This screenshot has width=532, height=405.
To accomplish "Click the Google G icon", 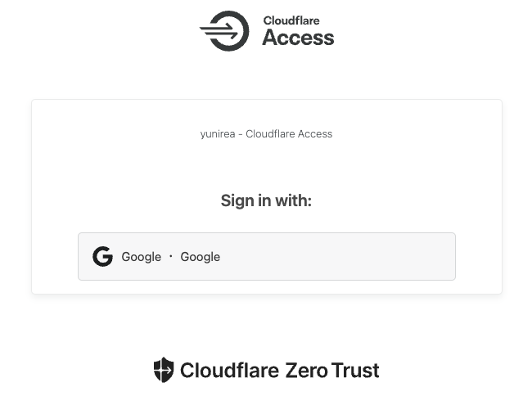I will coord(102,257).
